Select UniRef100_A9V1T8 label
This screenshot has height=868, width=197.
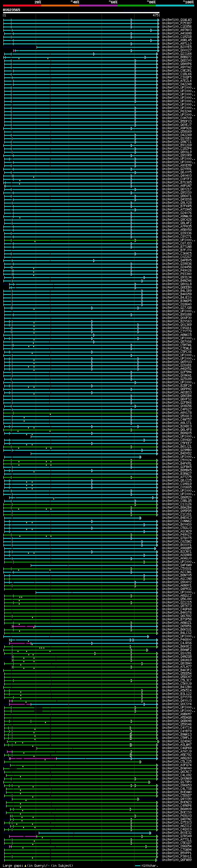pos(177,413)
